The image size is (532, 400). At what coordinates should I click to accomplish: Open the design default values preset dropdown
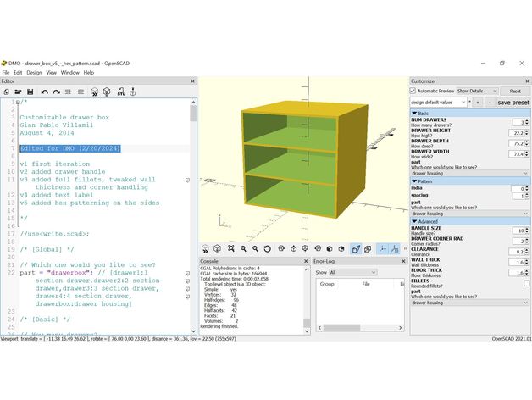(437, 102)
